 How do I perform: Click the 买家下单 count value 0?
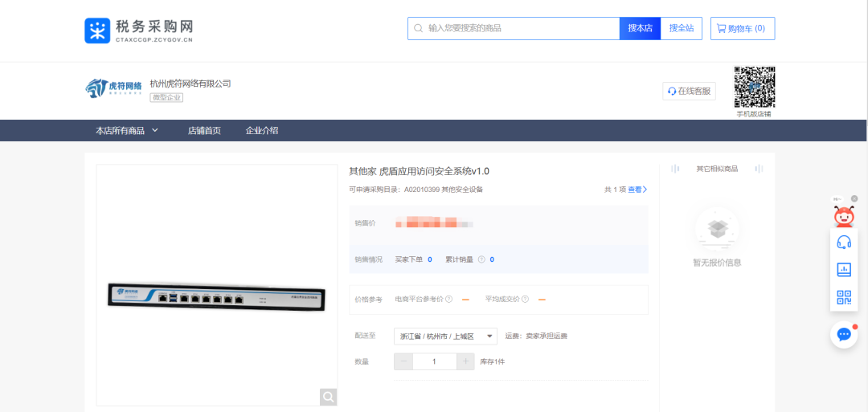click(x=429, y=259)
